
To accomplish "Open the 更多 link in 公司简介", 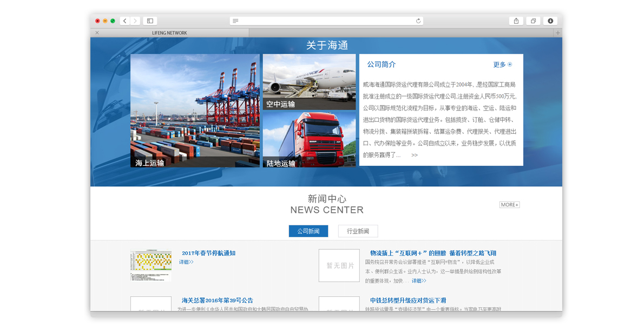I will coord(502,64).
